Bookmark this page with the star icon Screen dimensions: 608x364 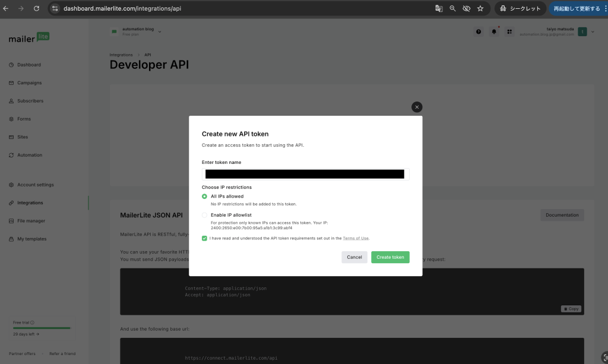click(480, 9)
